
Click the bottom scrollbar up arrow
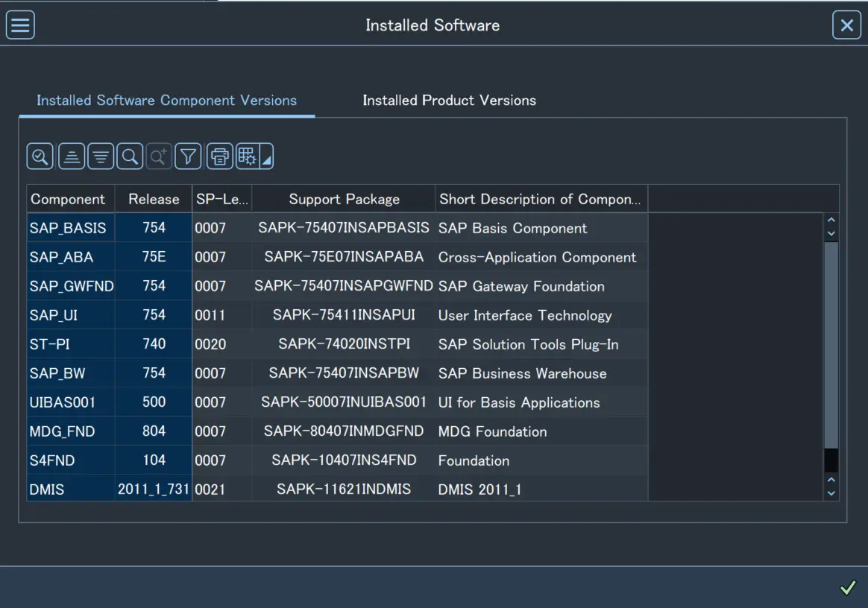[x=831, y=480]
